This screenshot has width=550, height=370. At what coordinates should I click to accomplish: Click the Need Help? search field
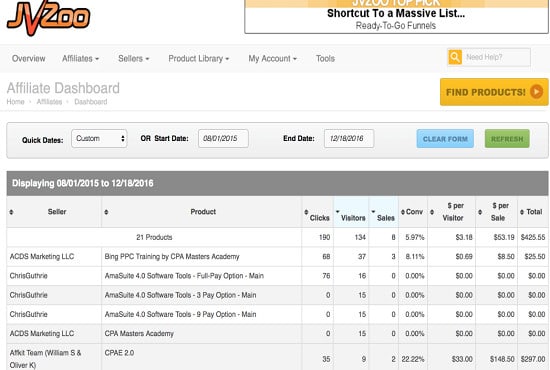point(496,57)
